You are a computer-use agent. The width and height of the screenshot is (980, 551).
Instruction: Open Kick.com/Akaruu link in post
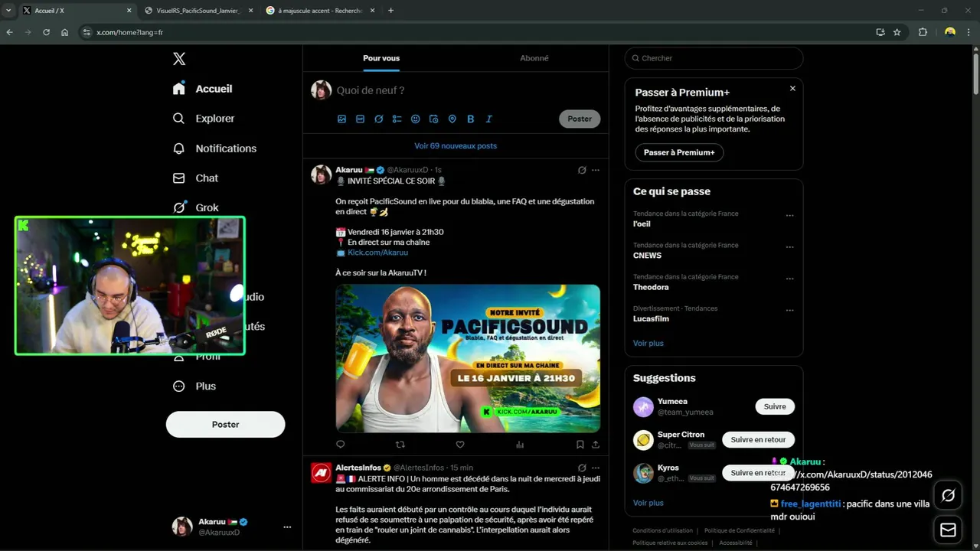[377, 253]
